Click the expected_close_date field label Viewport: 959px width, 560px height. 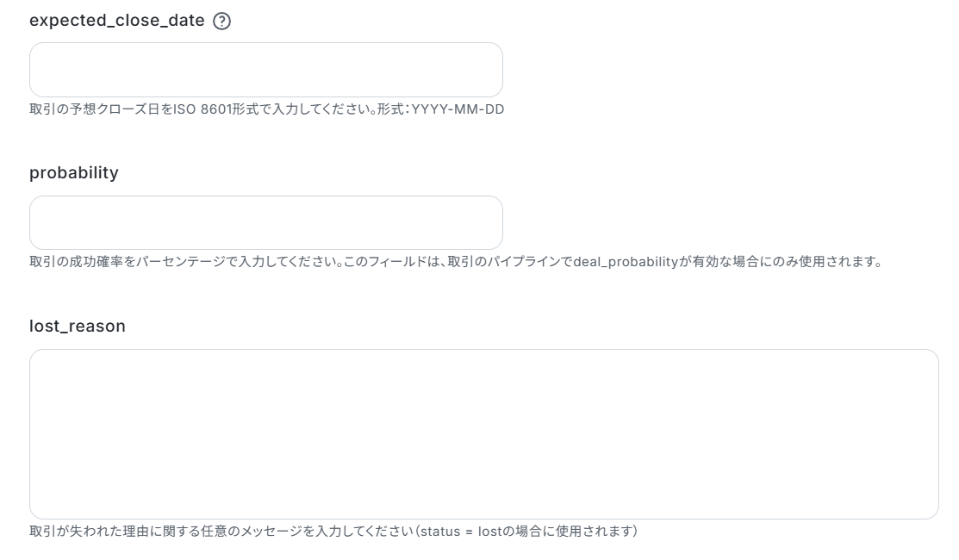(x=116, y=22)
